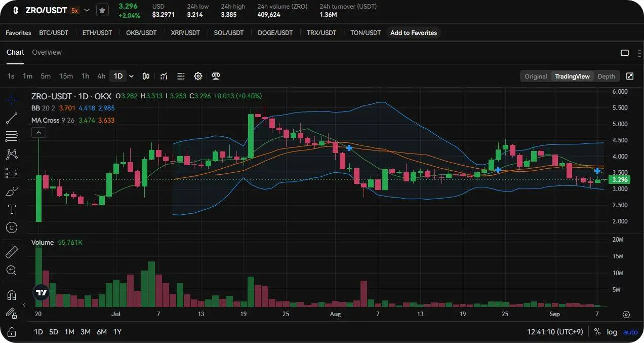The height and width of the screenshot is (343, 644).
Task: Expand the ZRO/USDT pair selector arrow
Action: [87, 10]
